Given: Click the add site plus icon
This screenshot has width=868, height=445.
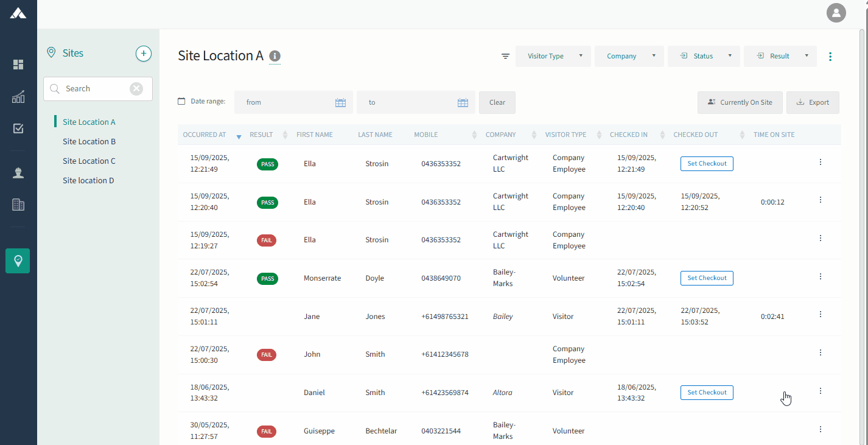Looking at the screenshot, I should point(143,54).
